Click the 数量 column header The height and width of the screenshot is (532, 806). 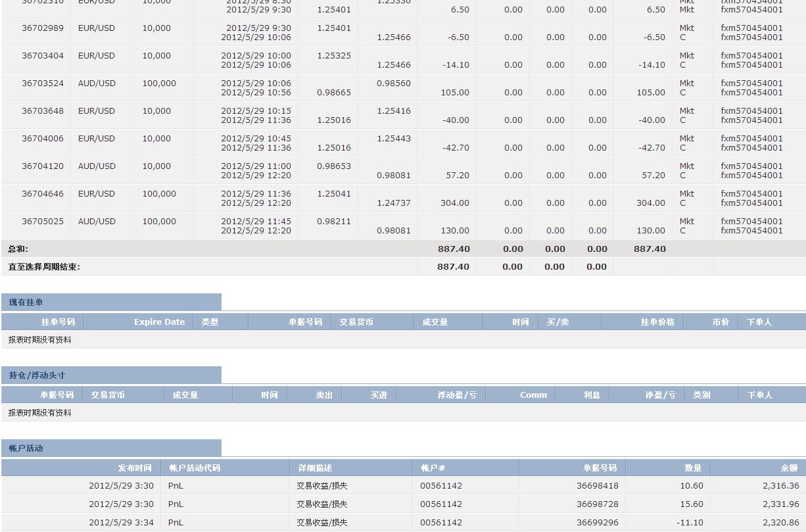pyautogui.click(x=693, y=468)
